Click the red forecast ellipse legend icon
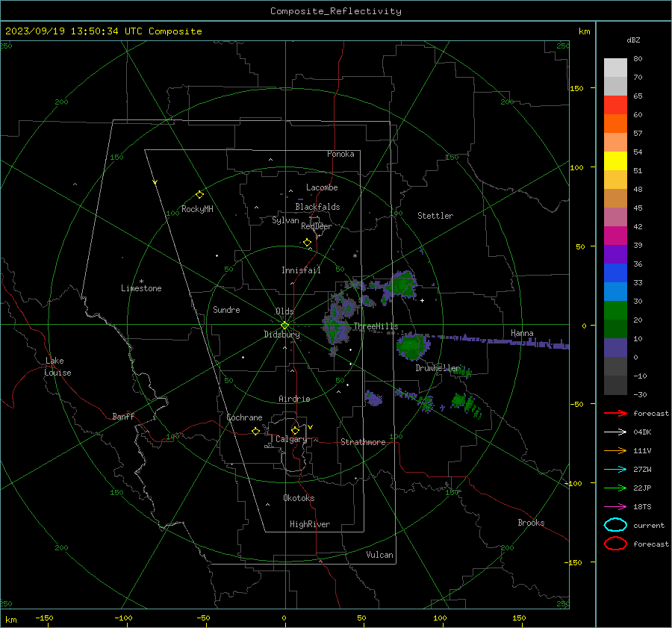 (x=615, y=544)
